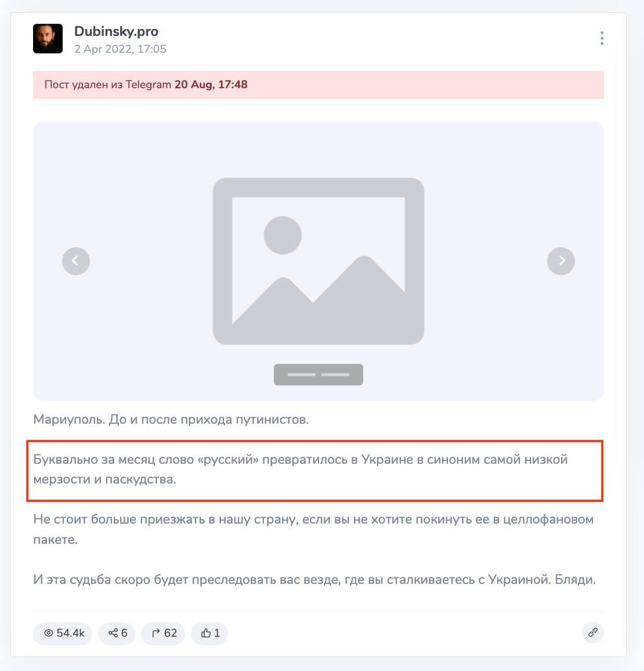Click the post date 2 Apr 2022, 17:05
644x671 pixels.
coord(120,49)
